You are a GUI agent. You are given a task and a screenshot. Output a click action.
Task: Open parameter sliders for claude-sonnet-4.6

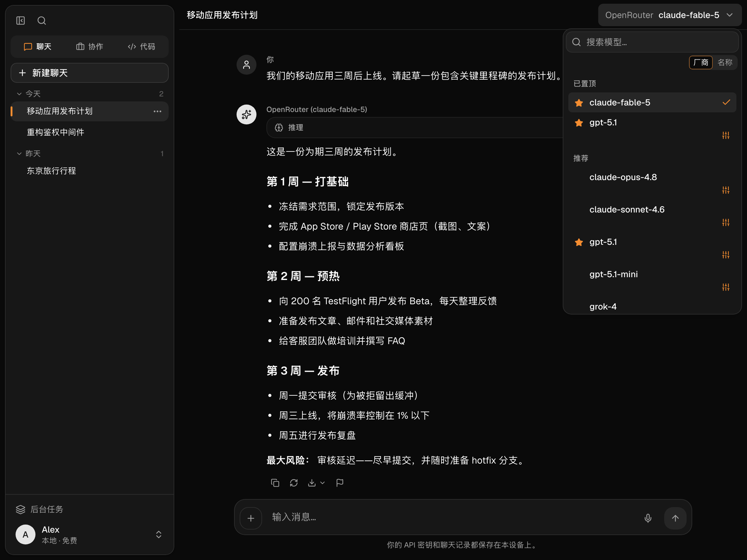726,222
